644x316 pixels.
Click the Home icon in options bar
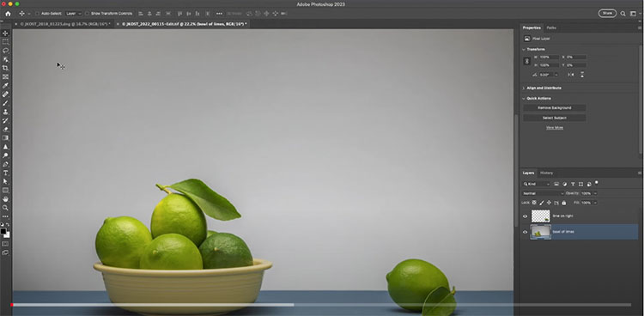pyautogui.click(x=8, y=14)
